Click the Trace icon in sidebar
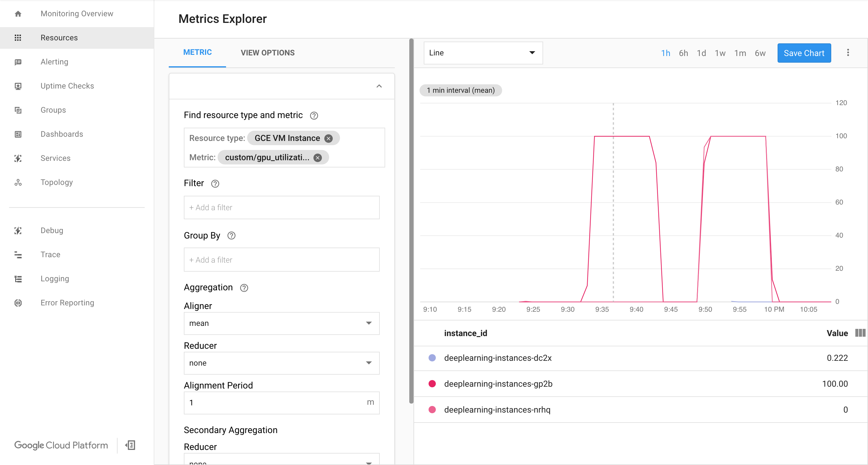 pos(18,254)
